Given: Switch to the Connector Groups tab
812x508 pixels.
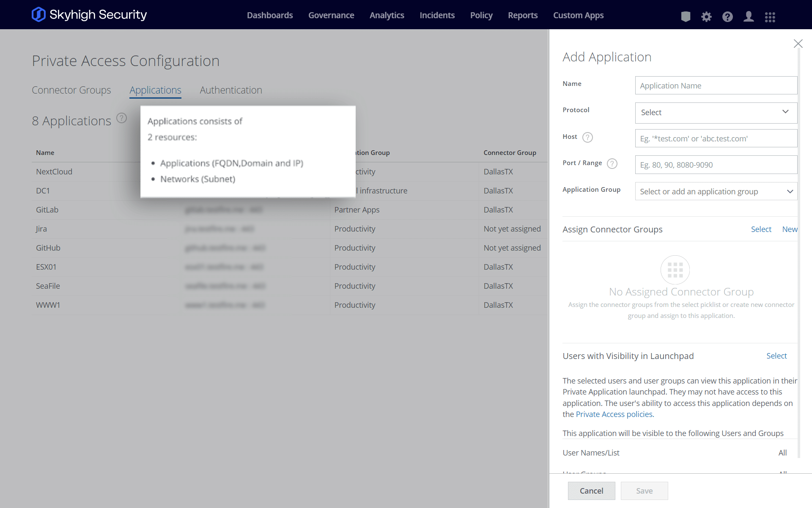Looking at the screenshot, I should point(71,90).
